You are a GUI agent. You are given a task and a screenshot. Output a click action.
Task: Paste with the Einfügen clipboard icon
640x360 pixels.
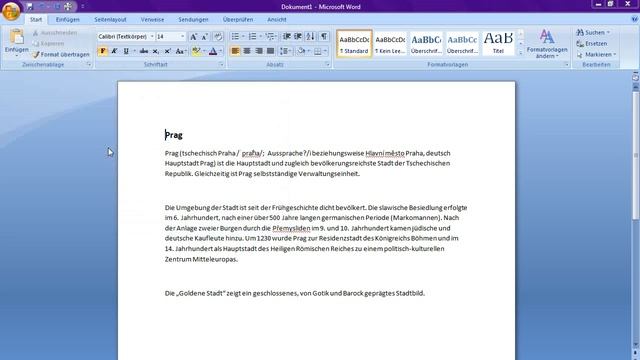17,38
